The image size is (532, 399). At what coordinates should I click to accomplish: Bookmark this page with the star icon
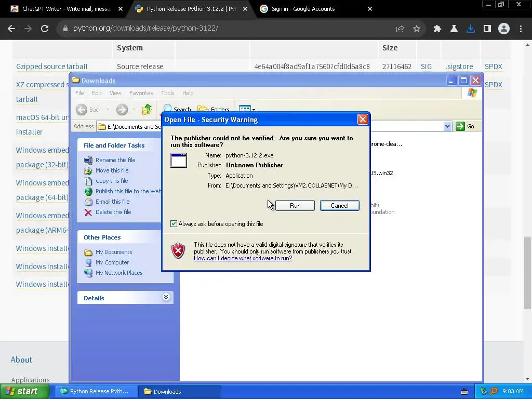[417, 29]
